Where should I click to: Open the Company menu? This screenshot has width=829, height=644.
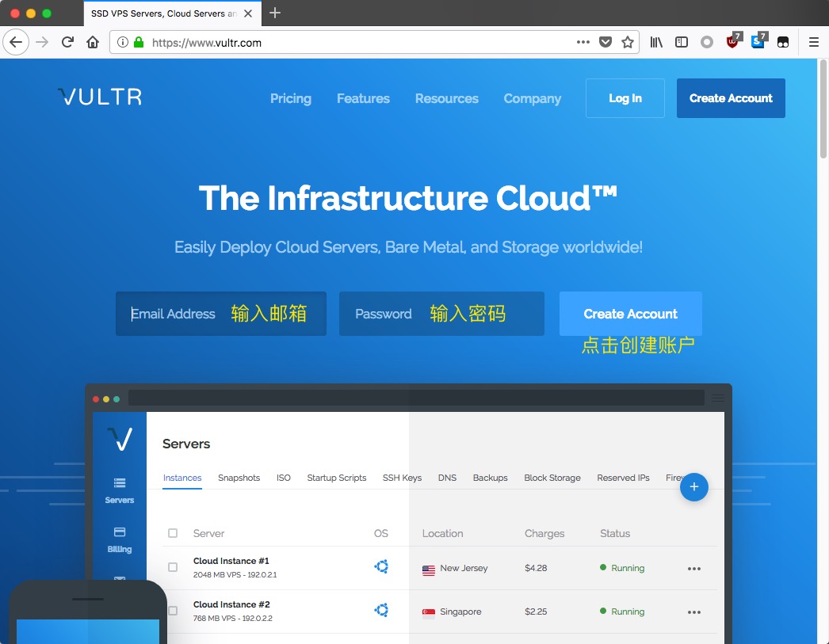533,99
